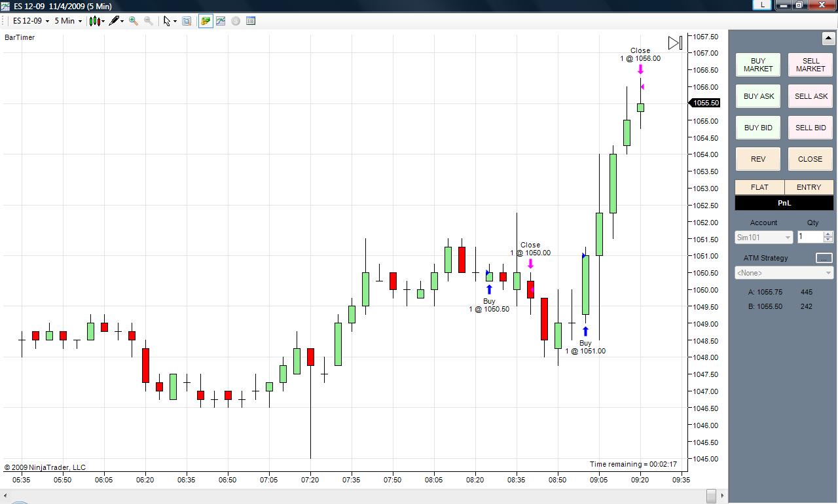Click the candlestick chart style icon
This screenshot has height=504, width=838.
[94, 21]
